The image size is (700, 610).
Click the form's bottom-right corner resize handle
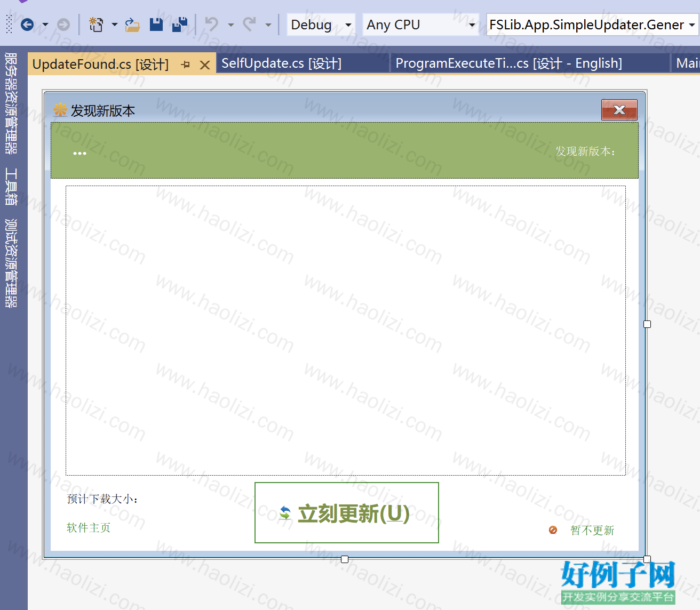pyautogui.click(x=647, y=559)
